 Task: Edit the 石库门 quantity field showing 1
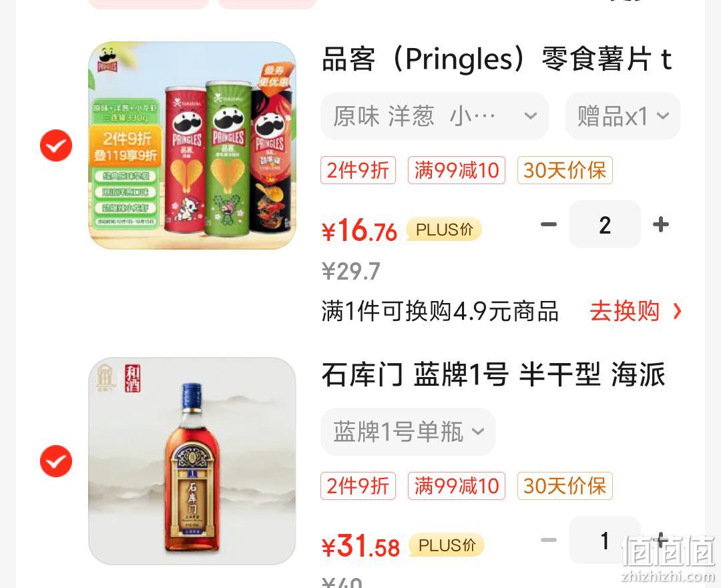pyautogui.click(x=605, y=540)
